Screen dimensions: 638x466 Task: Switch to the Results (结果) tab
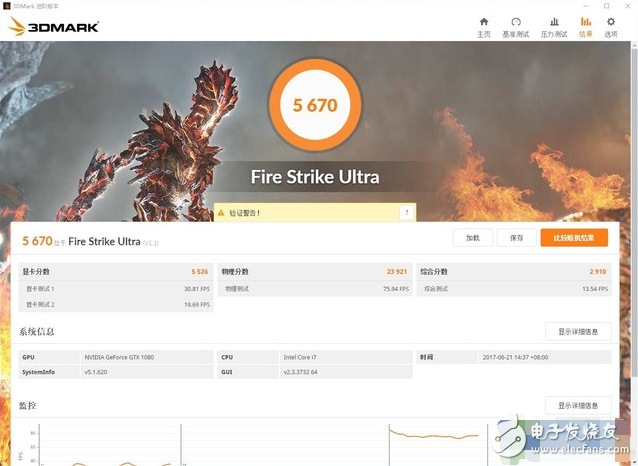[x=585, y=26]
